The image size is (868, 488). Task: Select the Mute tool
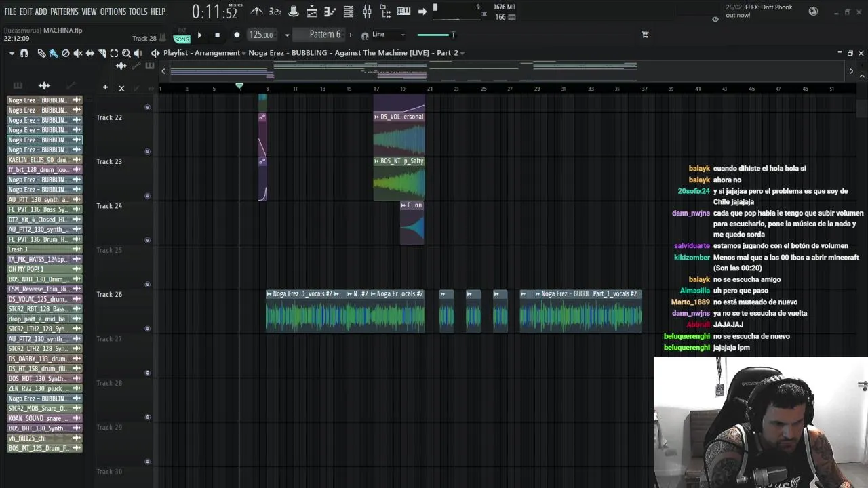coord(78,53)
